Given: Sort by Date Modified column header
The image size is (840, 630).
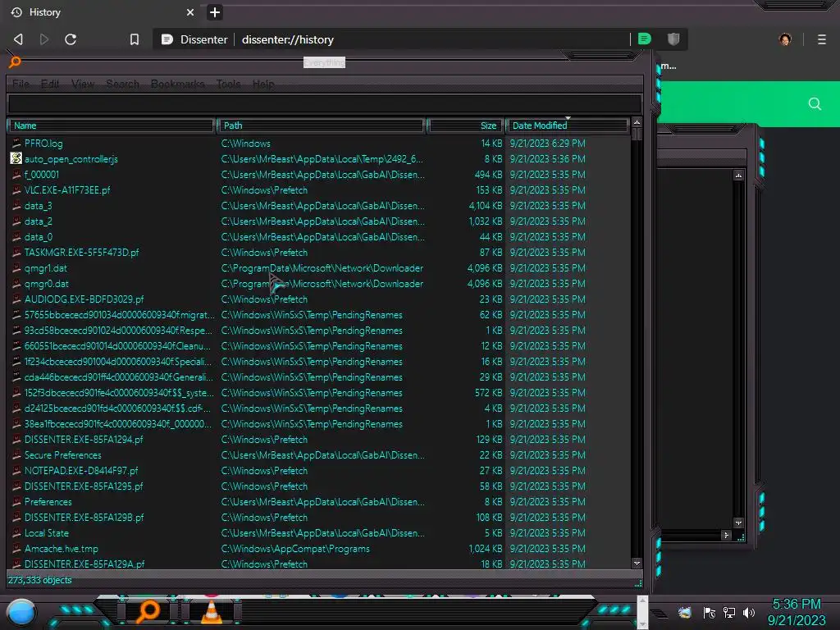Looking at the screenshot, I should tap(567, 126).
